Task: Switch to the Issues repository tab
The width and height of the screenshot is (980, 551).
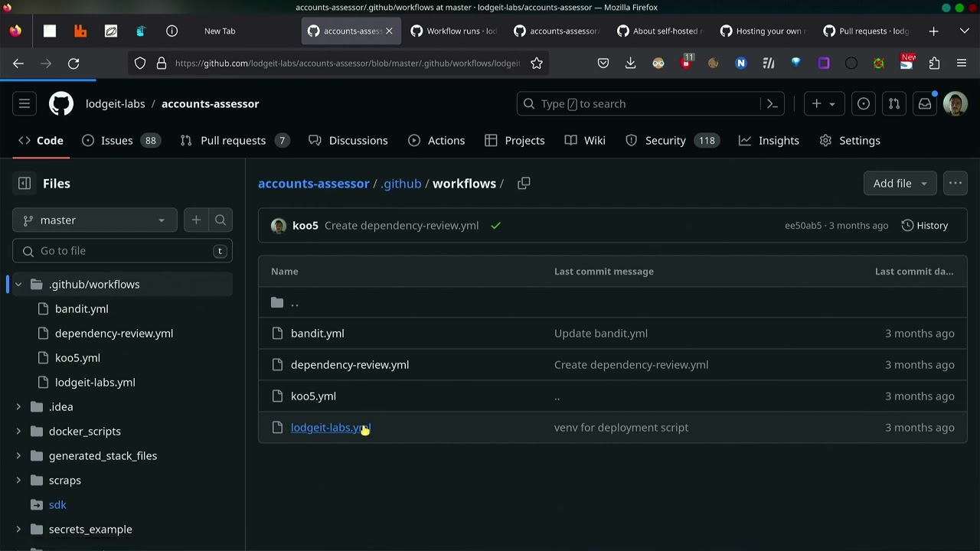Action: tap(121, 140)
